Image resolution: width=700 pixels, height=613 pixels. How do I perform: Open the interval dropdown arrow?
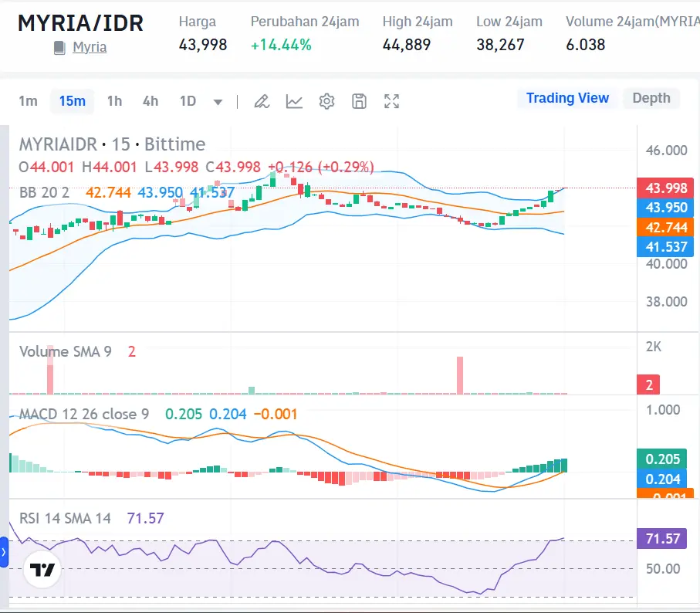click(x=218, y=101)
